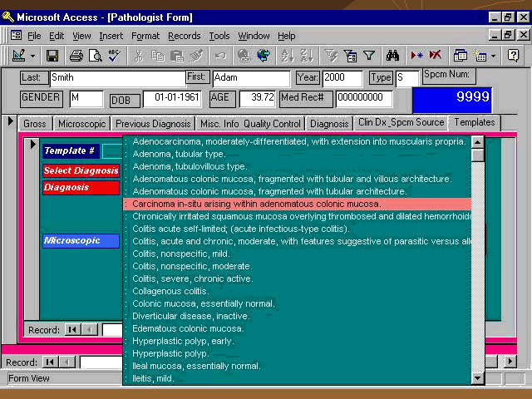Select "Collagenous colitis." from the diagnosis list
The image size is (532, 399).
tap(170, 291)
